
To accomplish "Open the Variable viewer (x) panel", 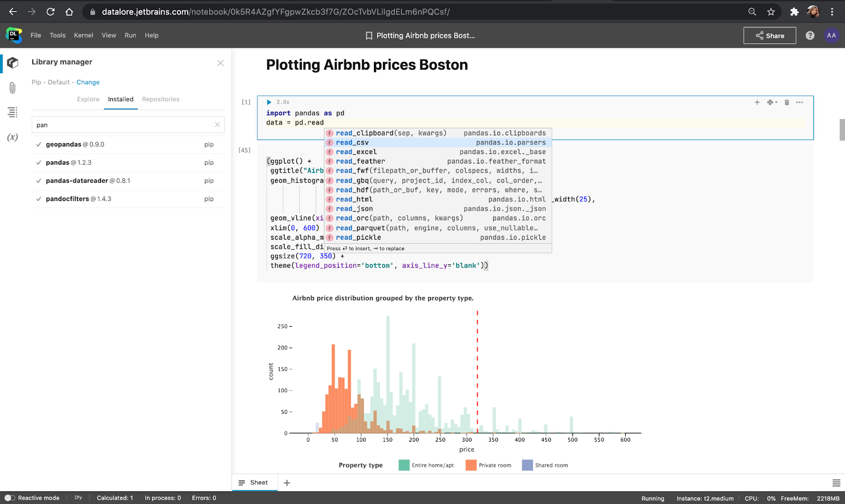I will [13, 137].
